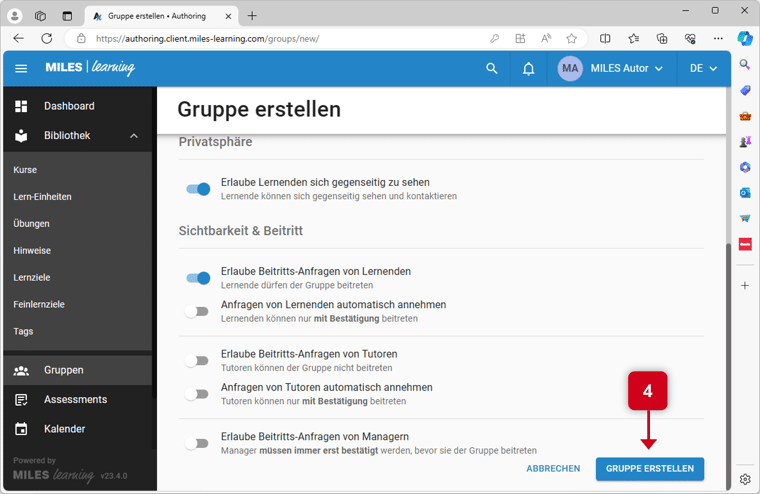Toggle Erlaube Beitritts-Anfragen von Tutoren
Image resolution: width=760 pixels, height=494 pixels.
pyautogui.click(x=198, y=360)
